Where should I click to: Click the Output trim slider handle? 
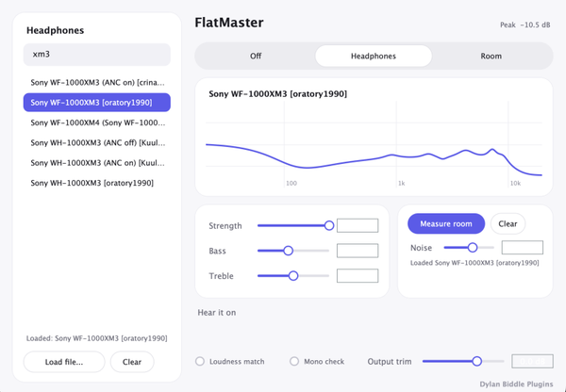476,361
